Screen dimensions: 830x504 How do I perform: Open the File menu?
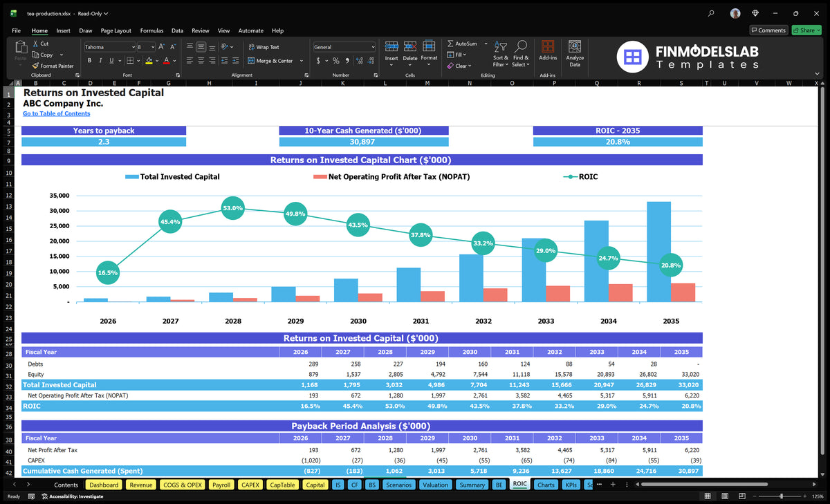pos(16,30)
